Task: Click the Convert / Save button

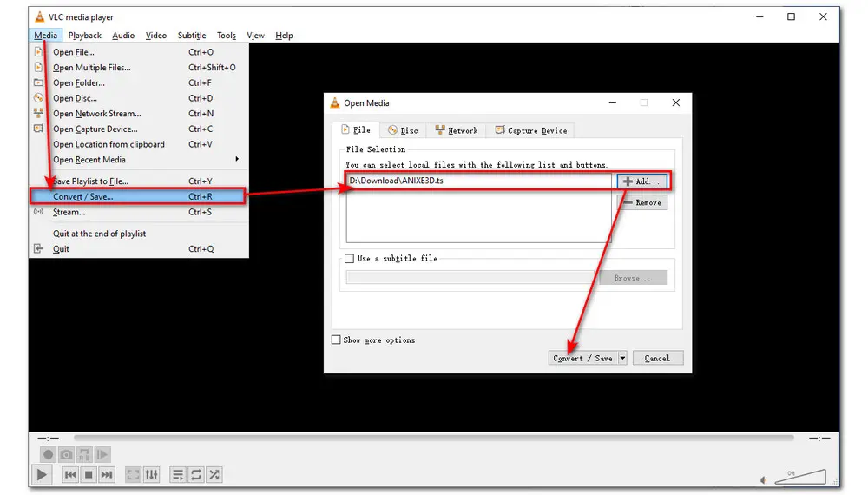Action: [583, 359]
